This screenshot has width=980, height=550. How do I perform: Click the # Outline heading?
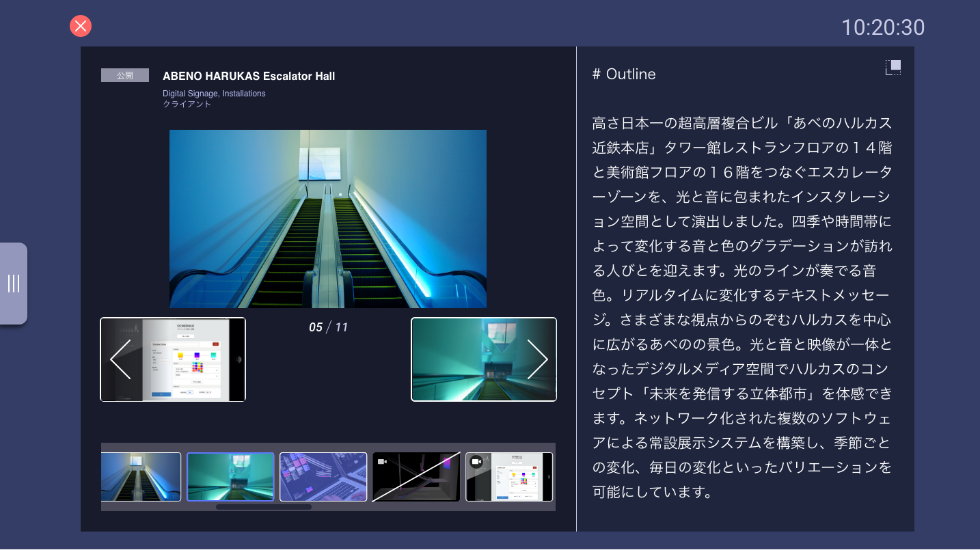(x=624, y=74)
